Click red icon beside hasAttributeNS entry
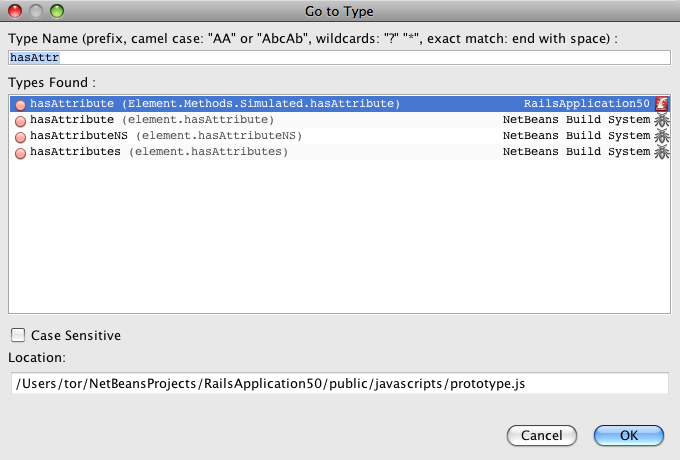The height and width of the screenshot is (460, 680). [20, 137]
